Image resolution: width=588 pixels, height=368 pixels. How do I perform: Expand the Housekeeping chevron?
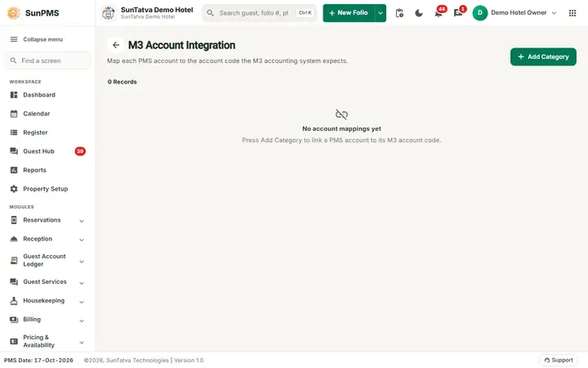82,302
